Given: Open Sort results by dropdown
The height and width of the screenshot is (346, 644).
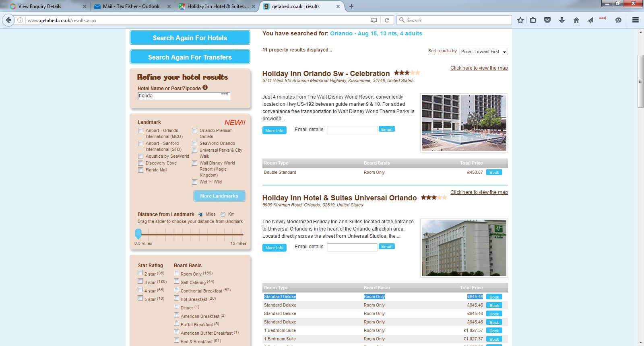Looking at the screenshot, I should click(483, 51).
